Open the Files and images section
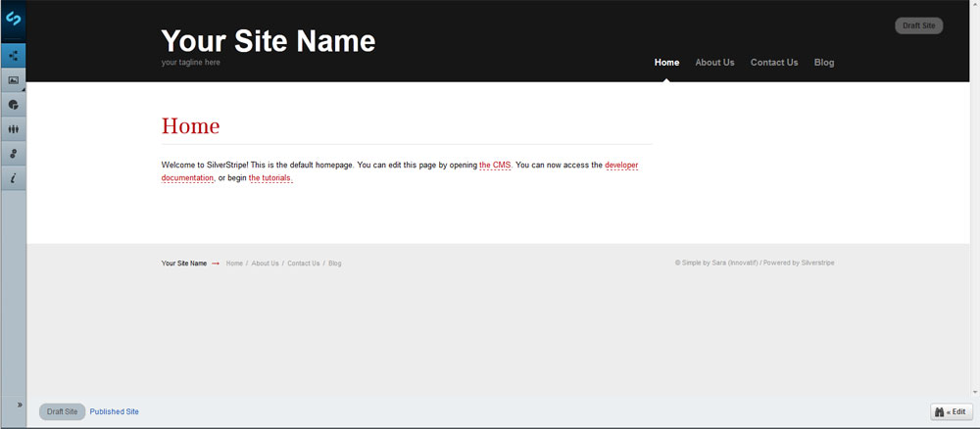 point(13,80)
